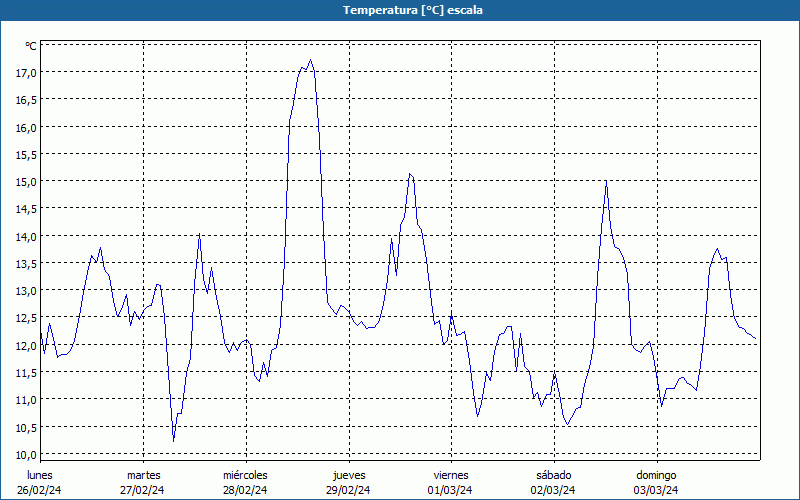Select the 13,0 y-axis label
The image size is (800, 500).
click(x=26, y=291)
